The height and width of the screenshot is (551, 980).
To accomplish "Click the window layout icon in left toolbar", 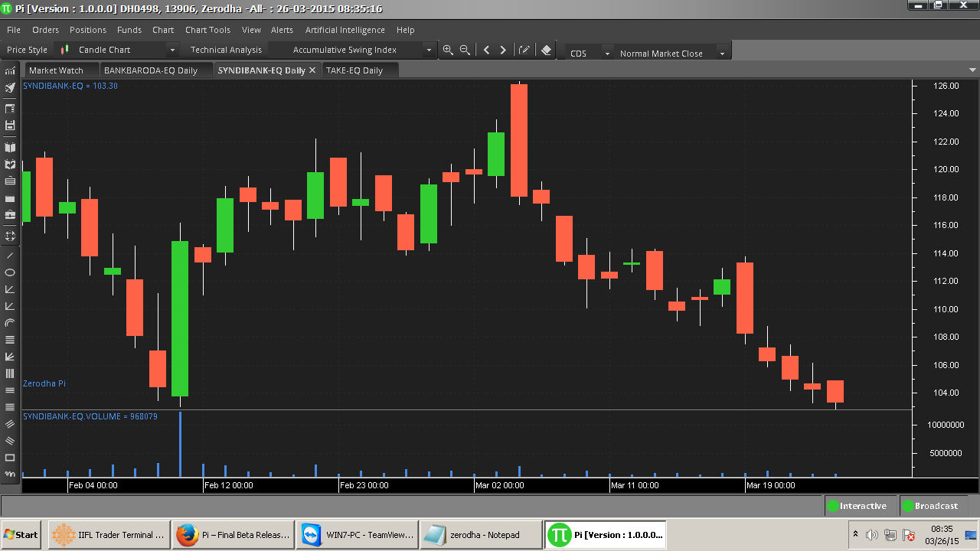I will pyautogui.click(x=10, y=109).
